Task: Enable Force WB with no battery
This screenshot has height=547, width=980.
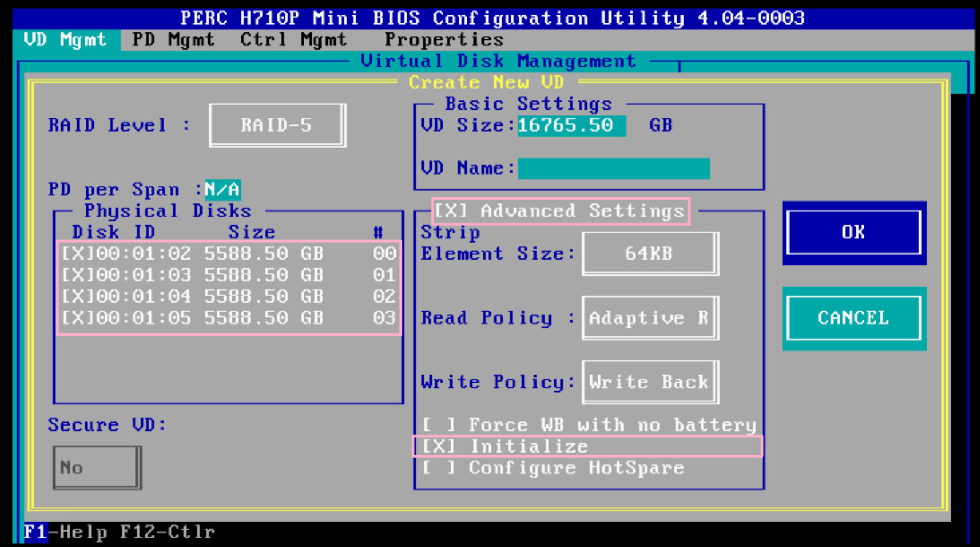Action: coord(439,425)
